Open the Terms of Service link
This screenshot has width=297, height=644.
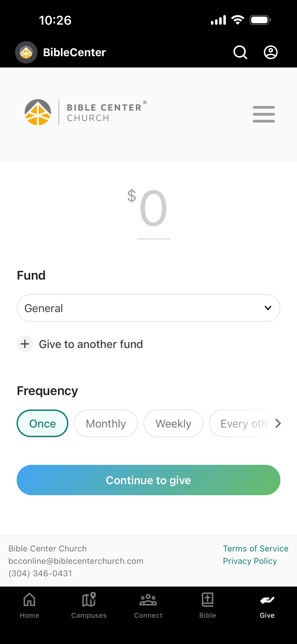pos(256,548)
